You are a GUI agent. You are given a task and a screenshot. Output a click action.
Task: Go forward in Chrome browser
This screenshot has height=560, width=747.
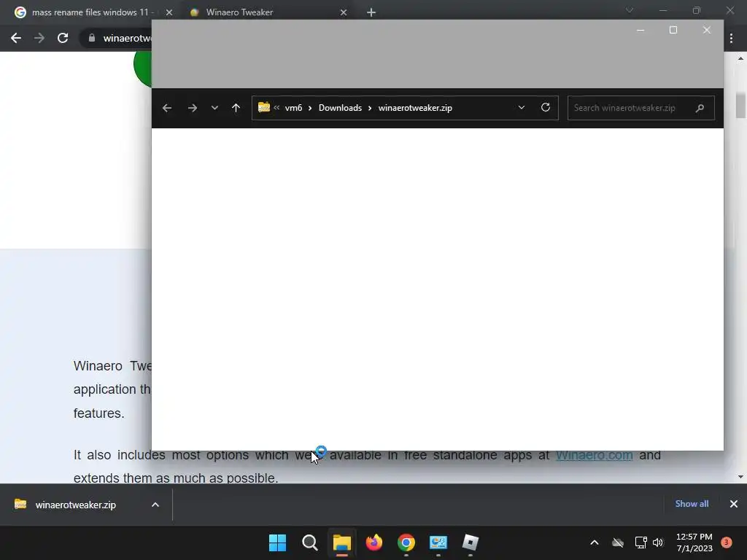[x=39, y=38]
